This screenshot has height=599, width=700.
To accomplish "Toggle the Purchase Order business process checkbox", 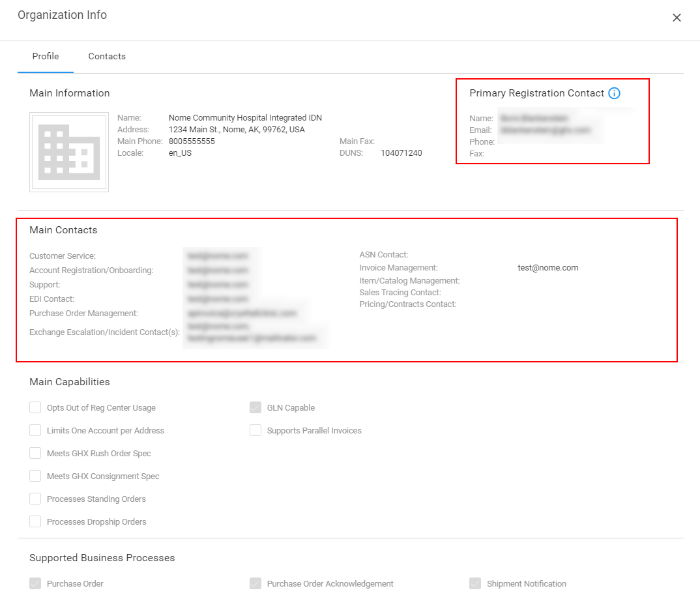I will pyautogui.click(x=35, y=584).
